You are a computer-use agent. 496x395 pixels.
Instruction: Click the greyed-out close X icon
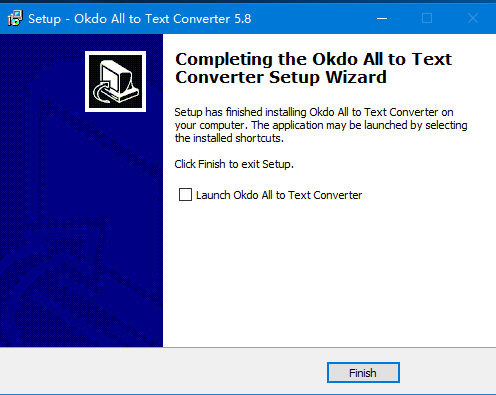coord(473,18)
